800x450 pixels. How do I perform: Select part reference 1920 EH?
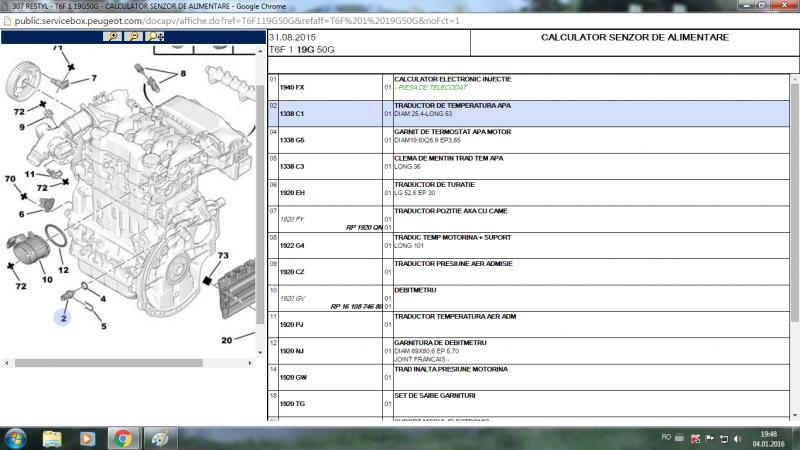pos(292,193)
